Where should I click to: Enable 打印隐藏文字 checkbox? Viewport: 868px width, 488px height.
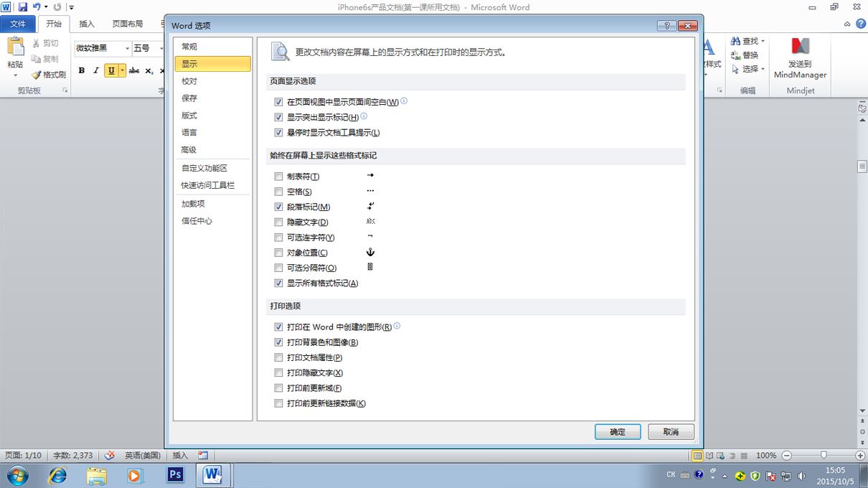click(279, 373)
